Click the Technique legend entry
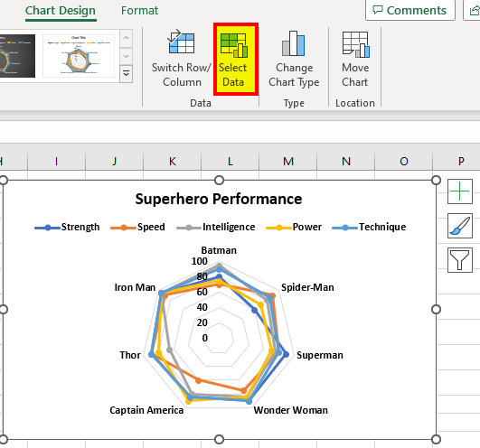 click(x=369, y=227)
